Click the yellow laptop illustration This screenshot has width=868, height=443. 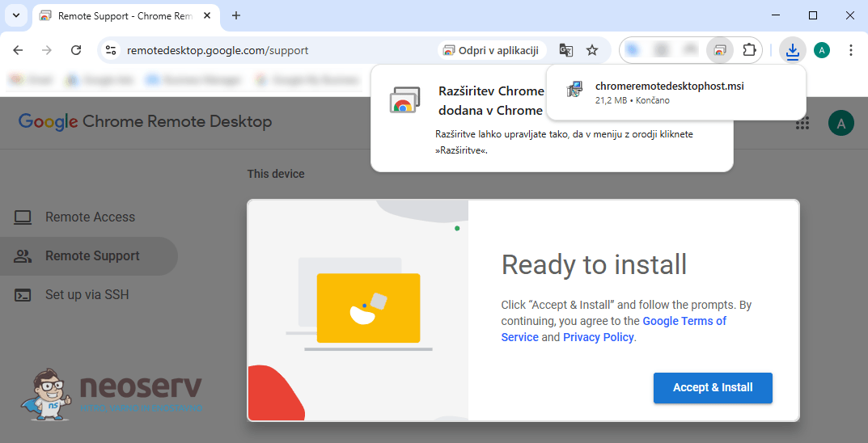click(x=368, y=308)
